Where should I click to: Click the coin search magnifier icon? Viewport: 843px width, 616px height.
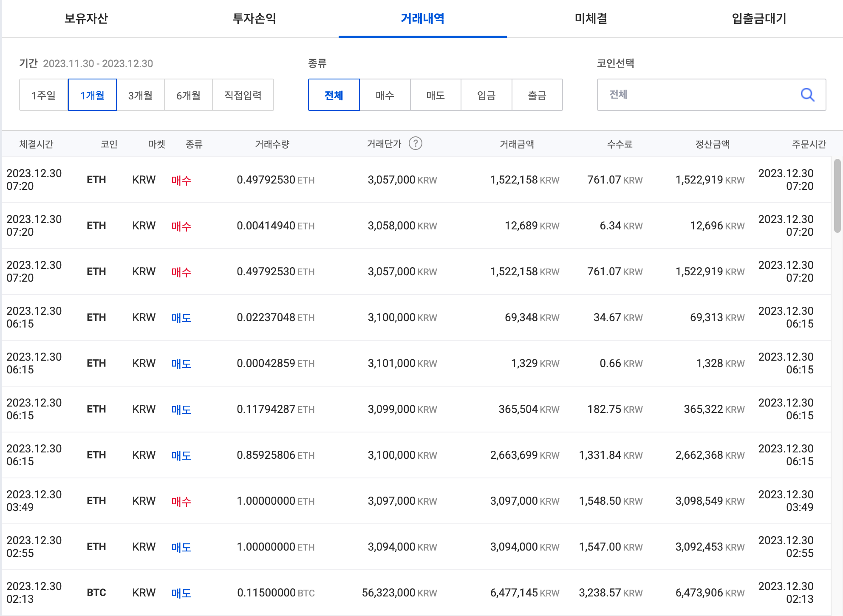[807, 95]
